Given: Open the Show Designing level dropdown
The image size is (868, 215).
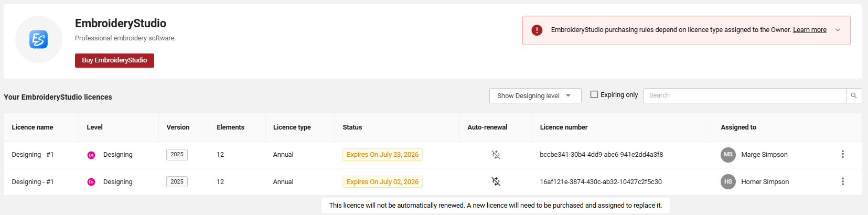Looking at the screenshot, I should (x=535, y=95).
